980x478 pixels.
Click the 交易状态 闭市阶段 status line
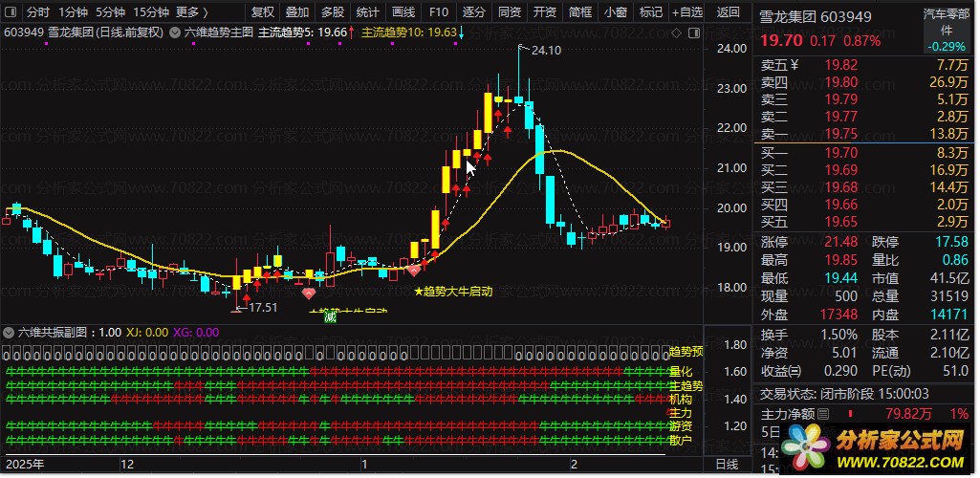coord(844,394)
